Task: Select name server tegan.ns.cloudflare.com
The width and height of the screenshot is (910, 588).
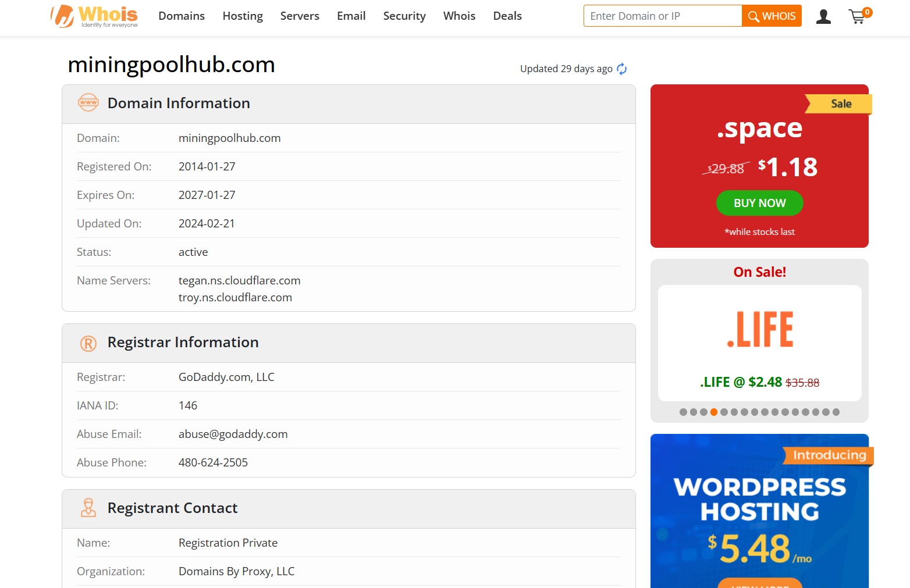Action: [240, 280]
